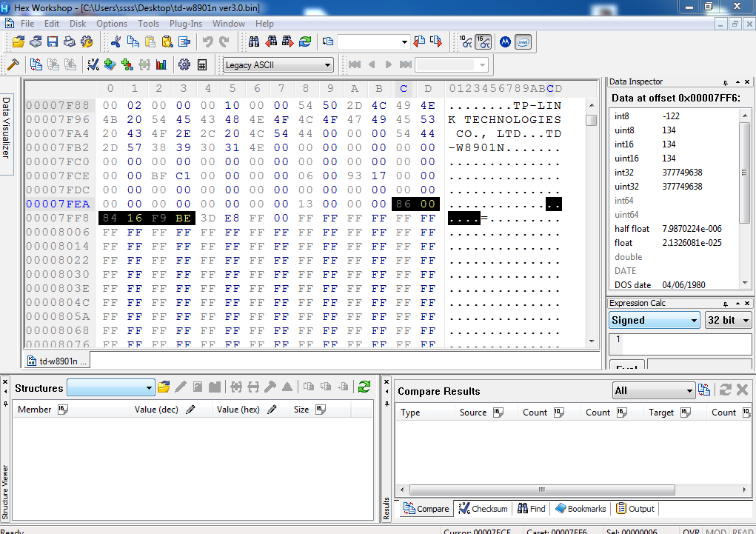Click the Find Previous binoculars icon

click(271, 42)
